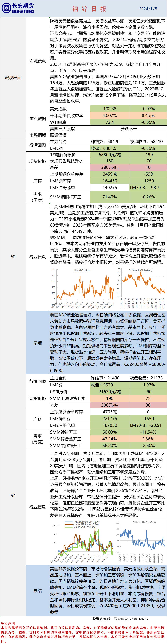Open the zinc spot premium chart
The height and width of the screenshot is (644, 167).
(x=82, y=542)
